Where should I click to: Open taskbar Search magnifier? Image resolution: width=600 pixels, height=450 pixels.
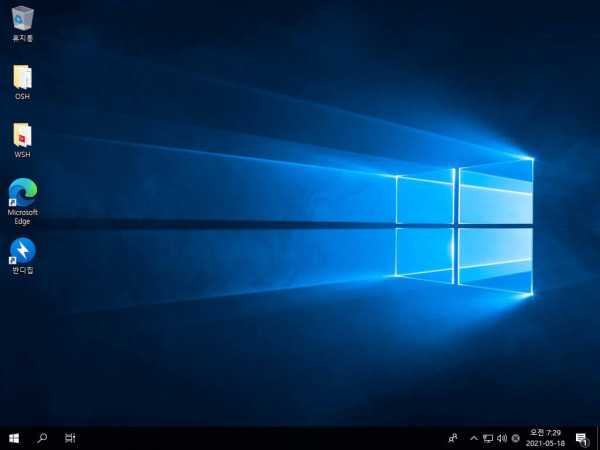point(42,438)
